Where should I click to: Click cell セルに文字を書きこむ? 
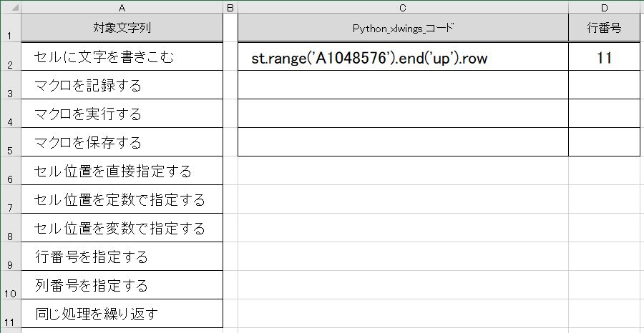(x=122, y=56)
